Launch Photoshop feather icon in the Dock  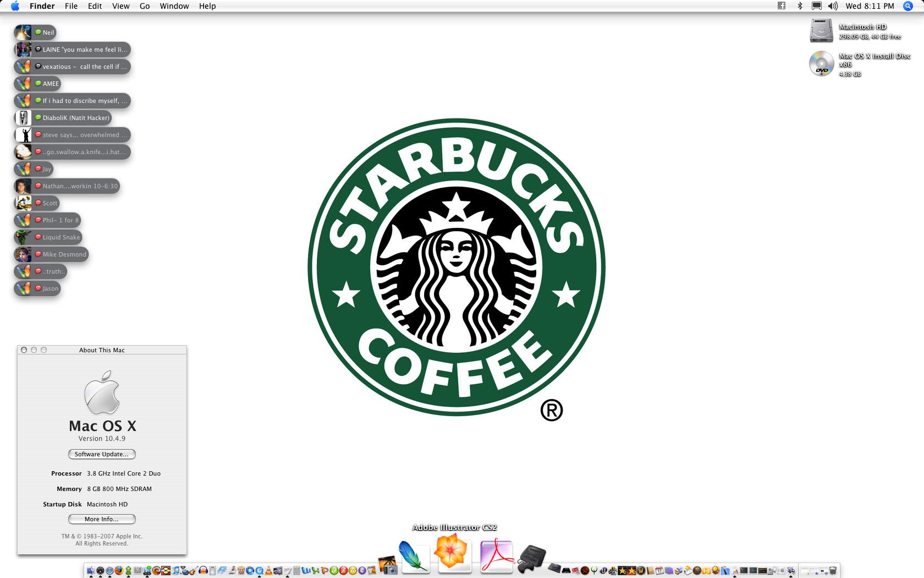click(x=414, y=557)
